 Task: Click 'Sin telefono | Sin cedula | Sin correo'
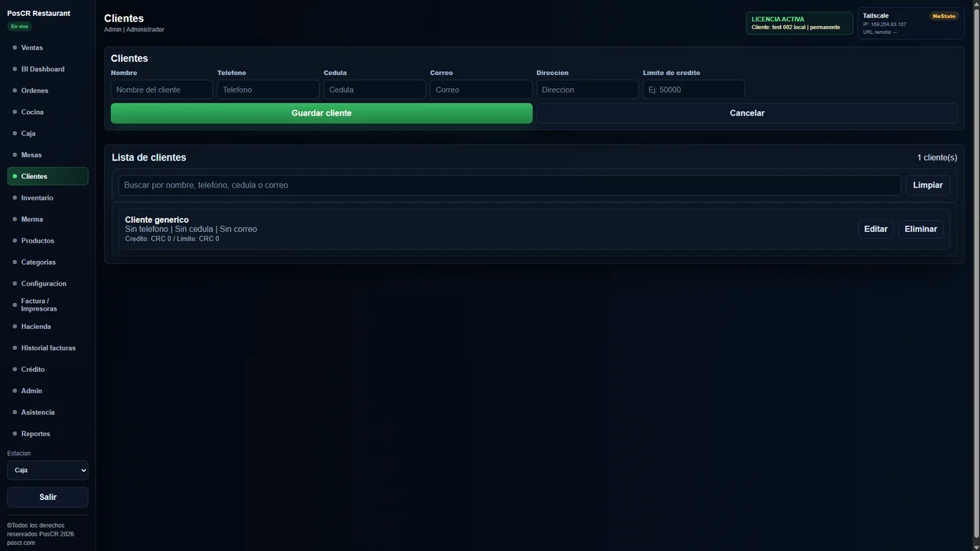[191, 229]
